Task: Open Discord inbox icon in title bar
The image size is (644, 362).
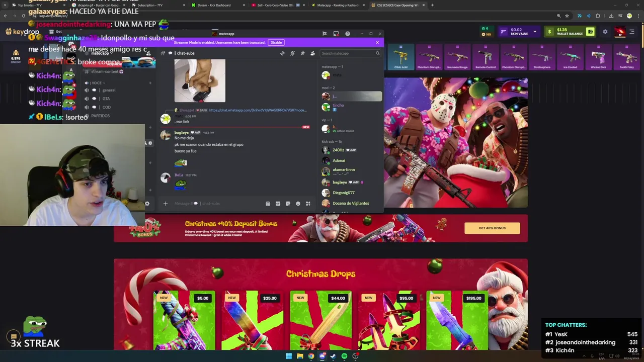Action: 336,34
